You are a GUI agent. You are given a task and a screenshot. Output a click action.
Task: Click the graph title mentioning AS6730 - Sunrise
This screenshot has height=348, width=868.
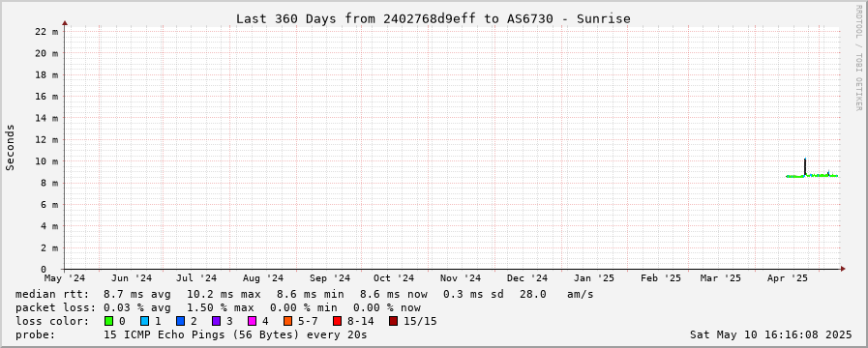click(434, 18)
